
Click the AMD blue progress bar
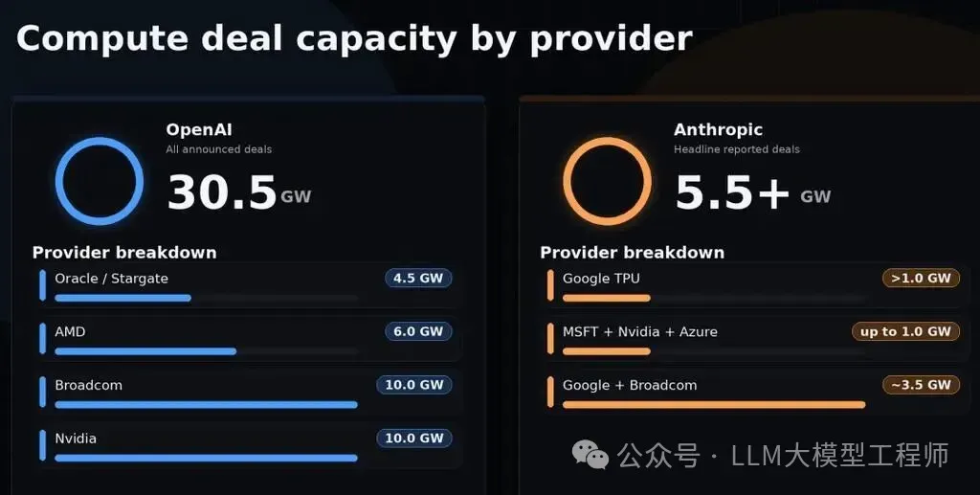click(145, 351)
